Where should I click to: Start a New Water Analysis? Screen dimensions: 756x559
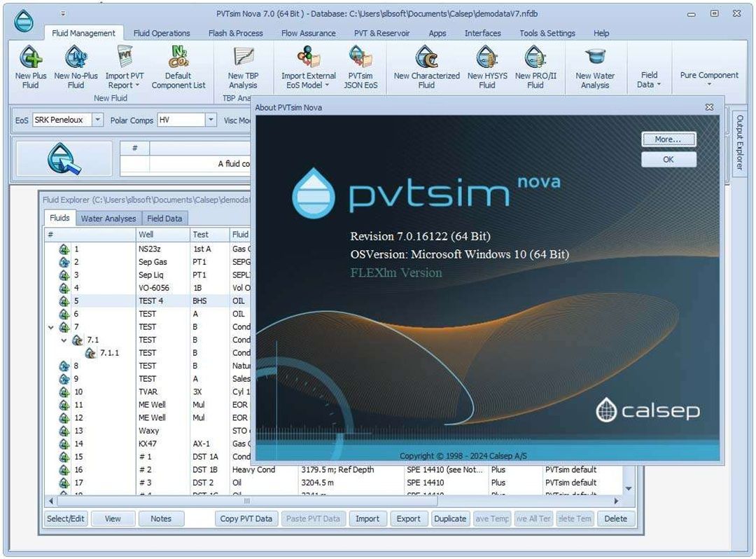click(x=596, y=67)
